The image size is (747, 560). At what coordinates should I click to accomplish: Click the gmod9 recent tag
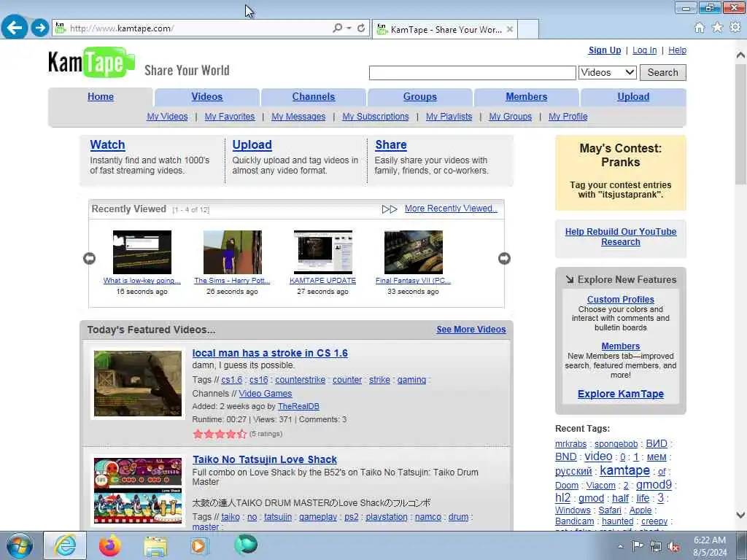coord(654,485)
